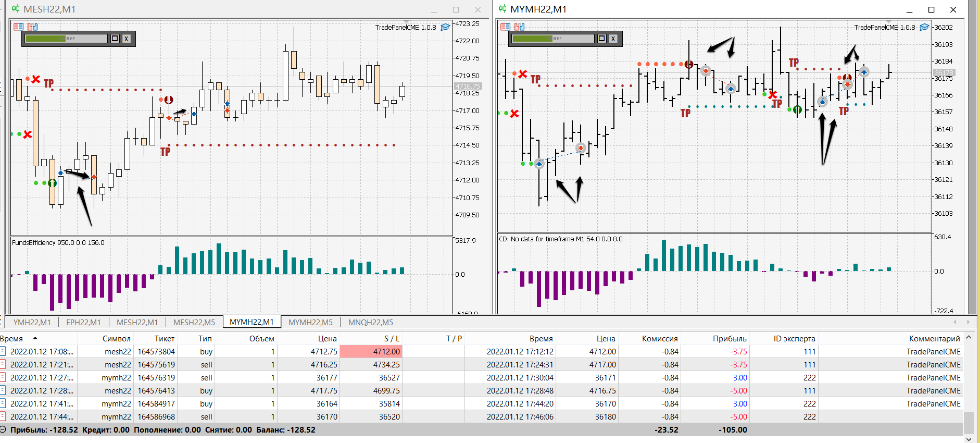
Task: Click the buy deal icon for ticket 164584917
Action: tap(3, 403)
